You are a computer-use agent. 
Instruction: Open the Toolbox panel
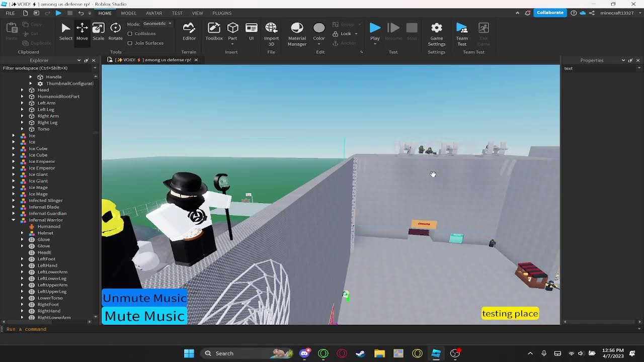(214, 31)
